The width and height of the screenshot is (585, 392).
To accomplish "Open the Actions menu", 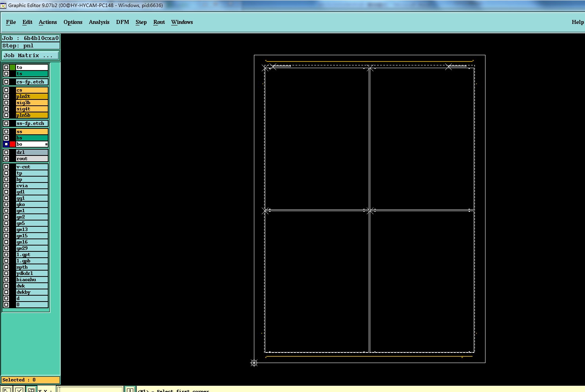I will coord(48,22).
